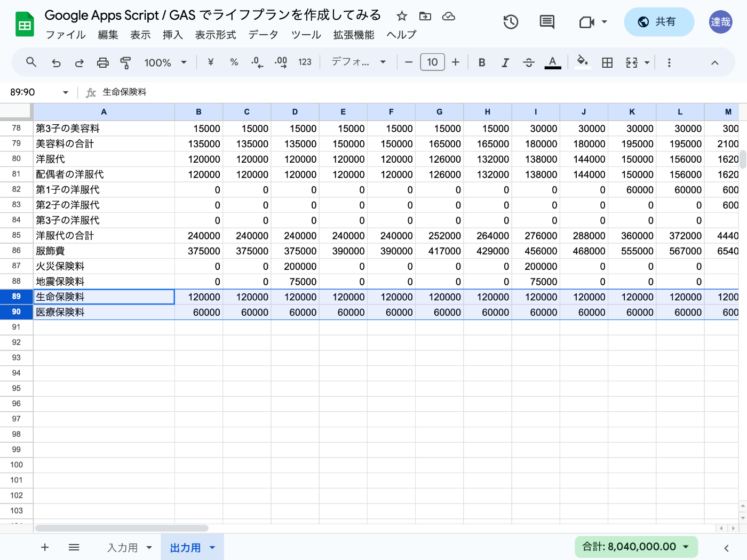The width and height of the screenshot is (747, 560).
Task: Select row 85 header
Action: tap(16, 235)
